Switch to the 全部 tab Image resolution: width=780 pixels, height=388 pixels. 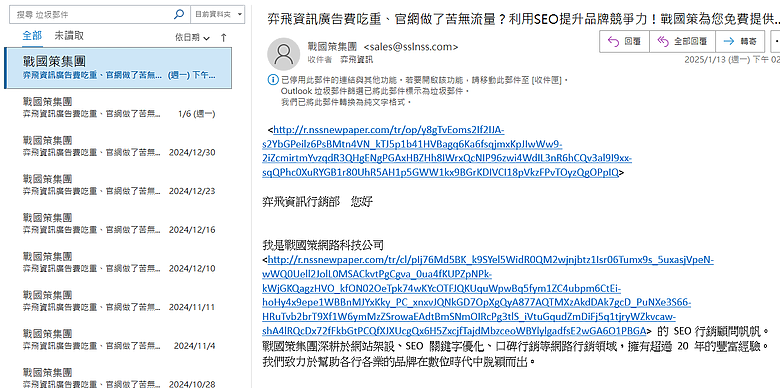pos(32,36)
